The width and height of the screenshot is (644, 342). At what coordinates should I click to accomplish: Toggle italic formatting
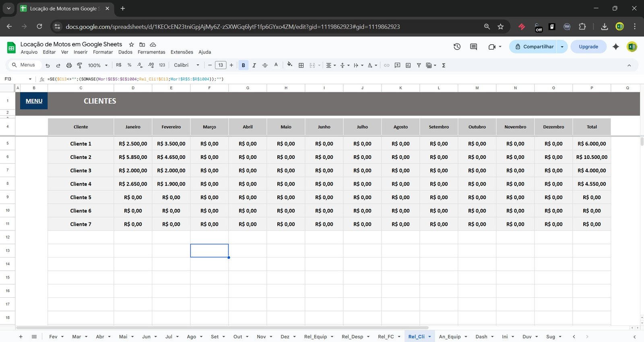[254, 65]
